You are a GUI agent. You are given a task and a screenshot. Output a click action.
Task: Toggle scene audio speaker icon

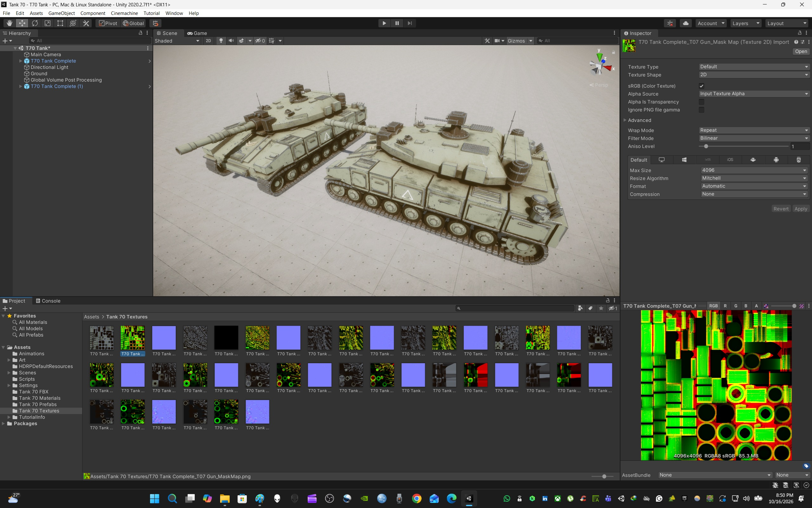click(x=231, y=41)
